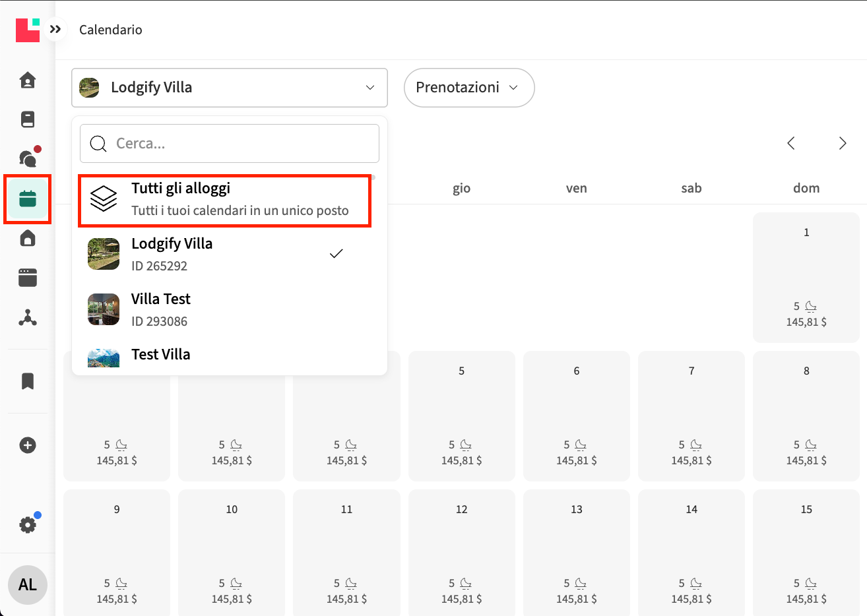Select Tutti gli alloggi option
The image size is (867, 616).
point(224,199)
